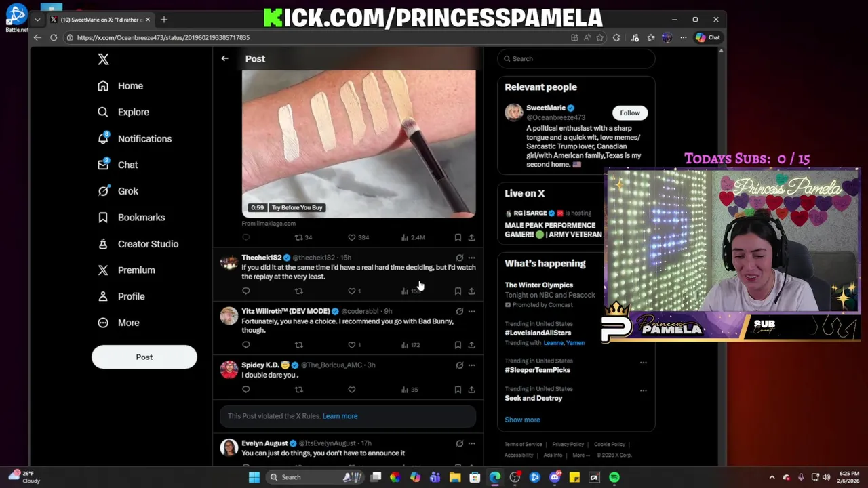The height and width of the screenshot is (488, 868).
Task: Open Spotify from the taskbar
Action: (614, 477)
